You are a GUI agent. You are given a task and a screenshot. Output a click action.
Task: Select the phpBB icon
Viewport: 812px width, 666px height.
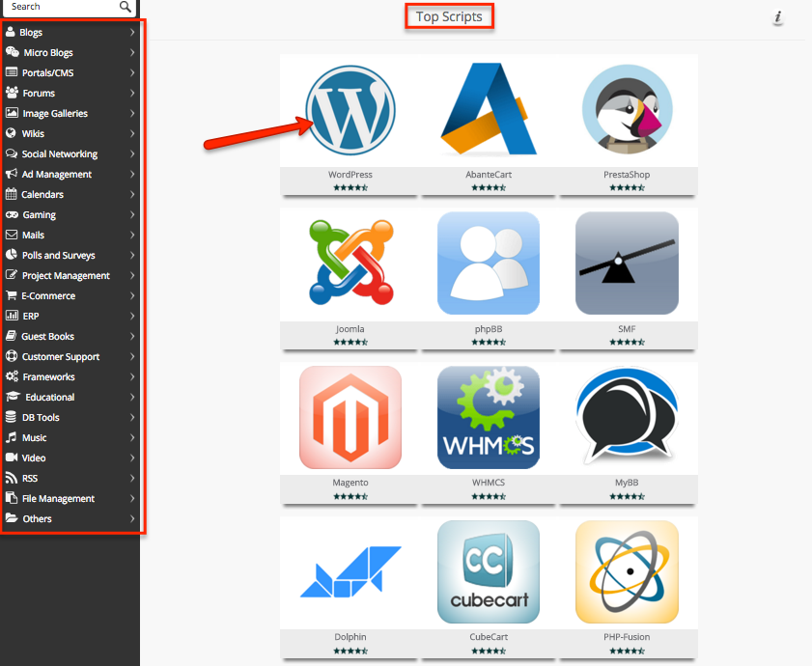click(x=489, y=264)
